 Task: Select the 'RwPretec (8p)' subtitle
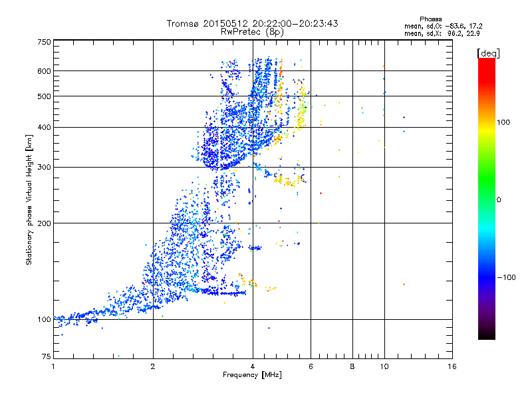[252, 32]
